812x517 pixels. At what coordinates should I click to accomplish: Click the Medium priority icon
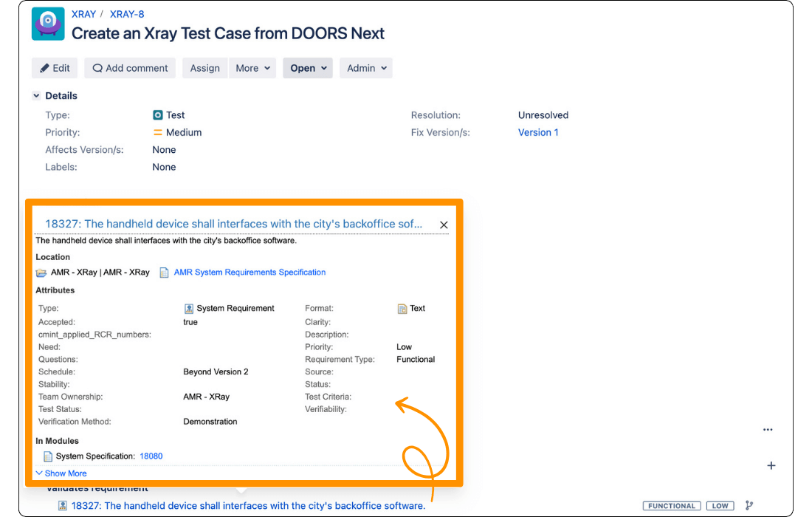click(x=158, y=133)
